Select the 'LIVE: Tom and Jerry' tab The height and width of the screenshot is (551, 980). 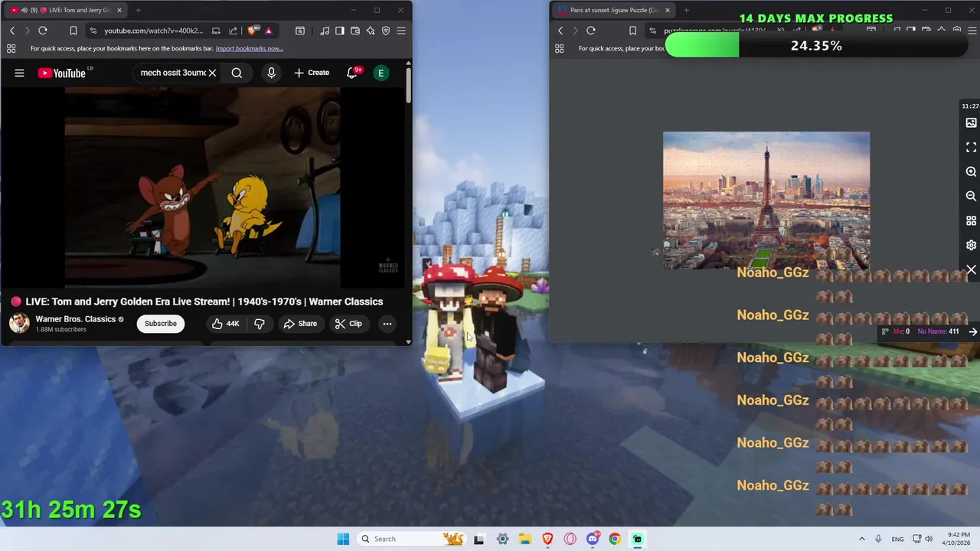pos(66,10)
